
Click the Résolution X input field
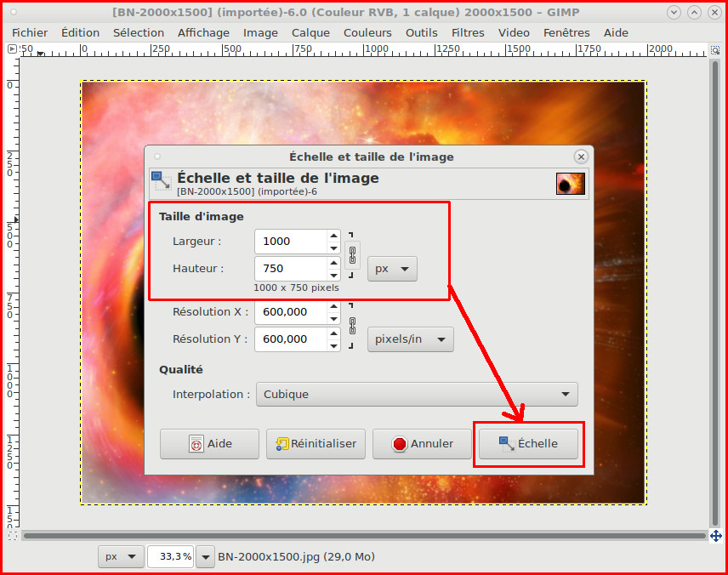(x=291, y=312)
